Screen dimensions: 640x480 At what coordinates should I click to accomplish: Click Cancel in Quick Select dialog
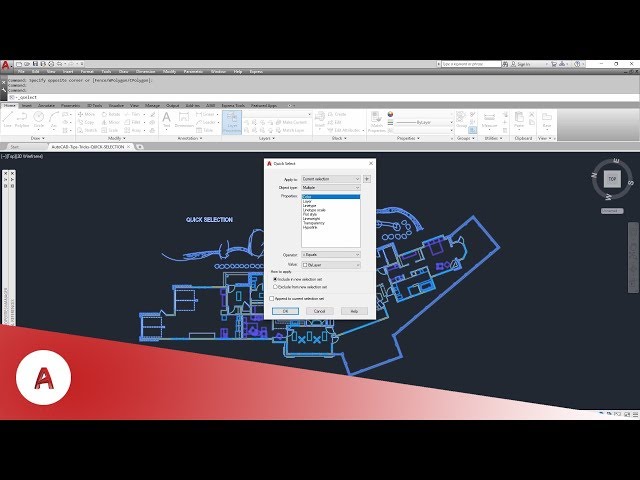coord(319,311)
